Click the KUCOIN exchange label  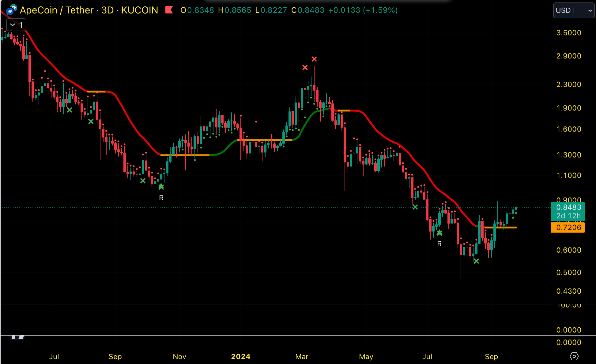pos(140,10)
